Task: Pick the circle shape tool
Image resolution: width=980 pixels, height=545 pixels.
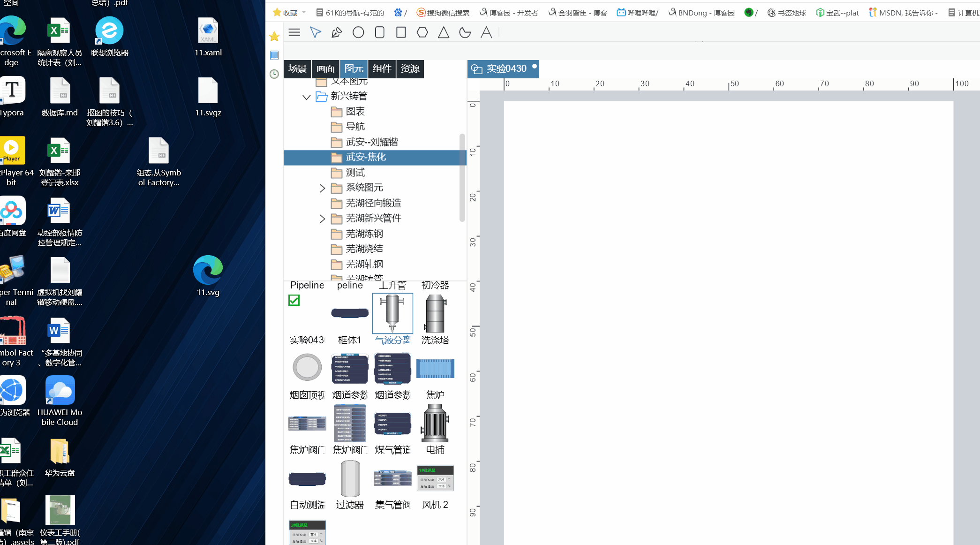Action: click(358, 32)
